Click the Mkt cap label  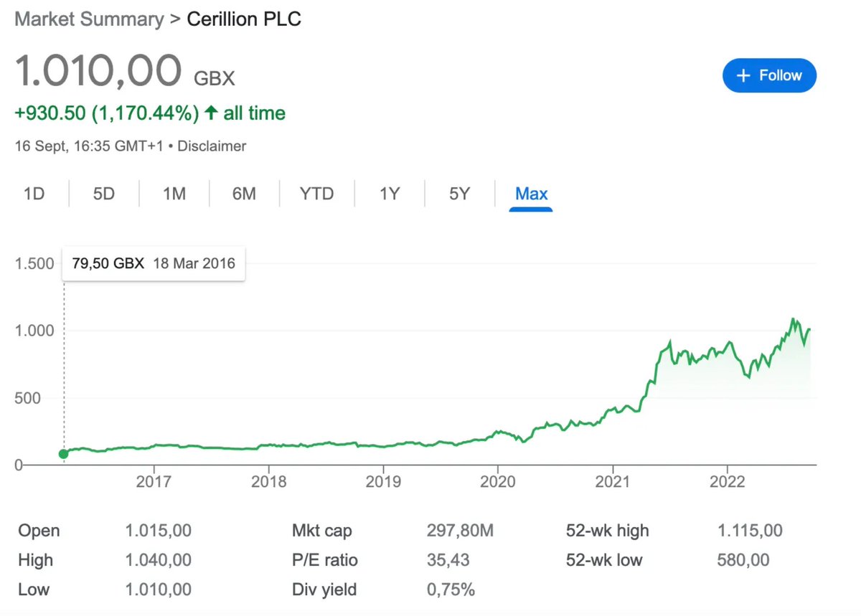(x=321, y=531)
